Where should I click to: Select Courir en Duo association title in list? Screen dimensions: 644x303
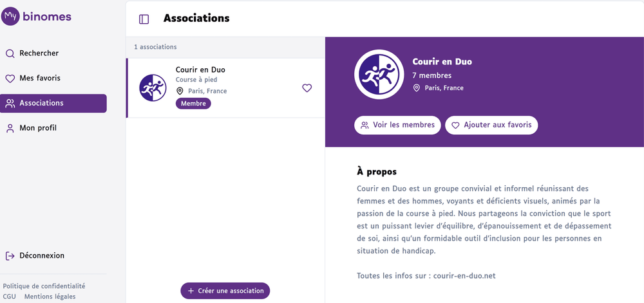pyautogui.click(x=200, y=69)
